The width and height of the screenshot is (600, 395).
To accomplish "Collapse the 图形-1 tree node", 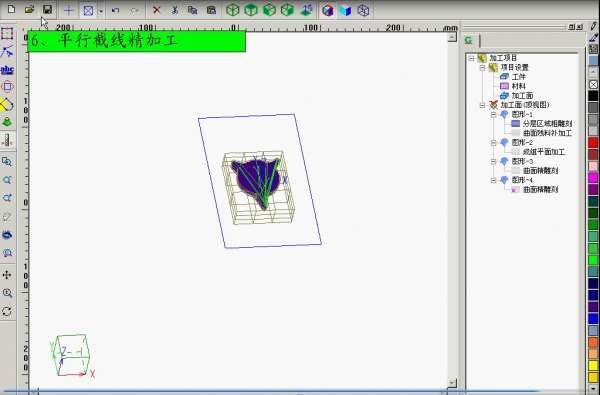I will click(x=493, y=114).
